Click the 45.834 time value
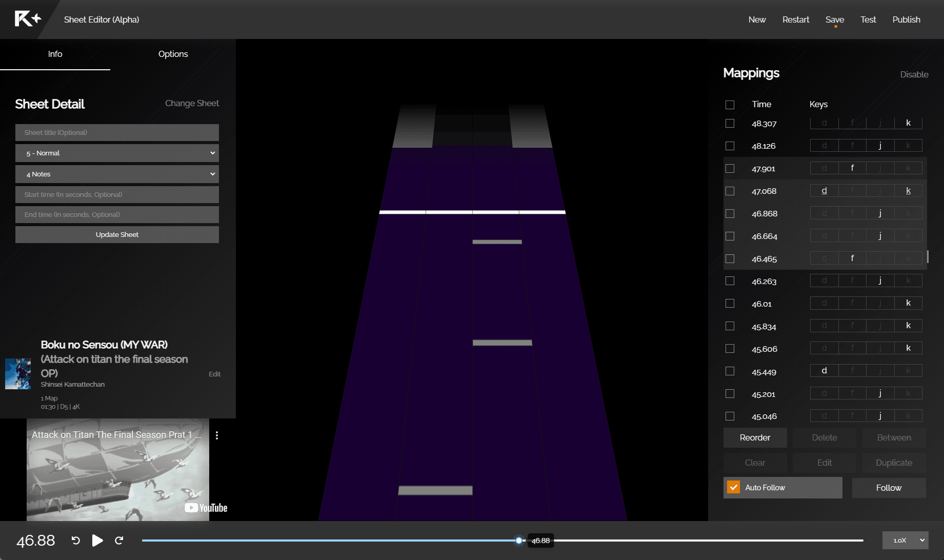 pyautogui.click(x=764, y=327)
